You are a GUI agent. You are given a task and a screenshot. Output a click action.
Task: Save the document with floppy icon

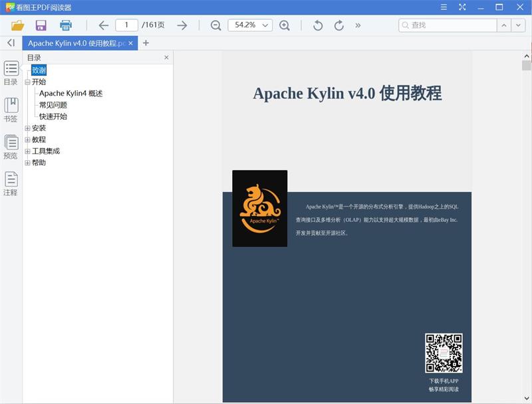41,25
